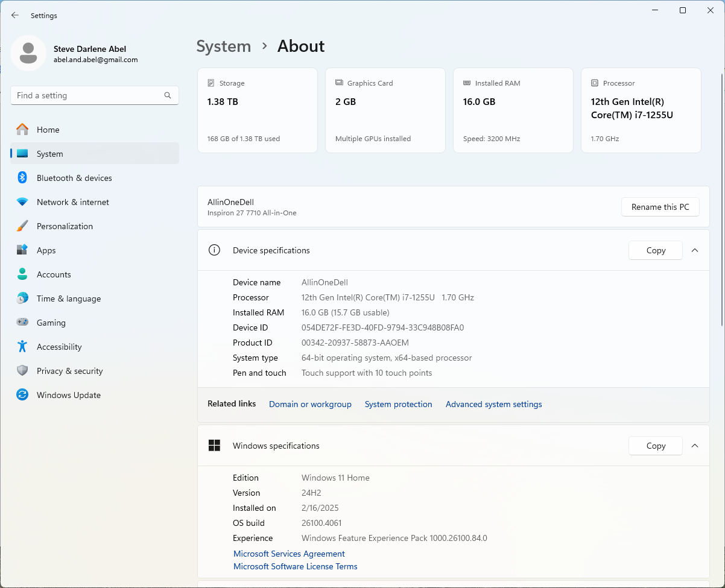Click the 16.0 GB (15.7 GB usable) value

tap(346, 312)
